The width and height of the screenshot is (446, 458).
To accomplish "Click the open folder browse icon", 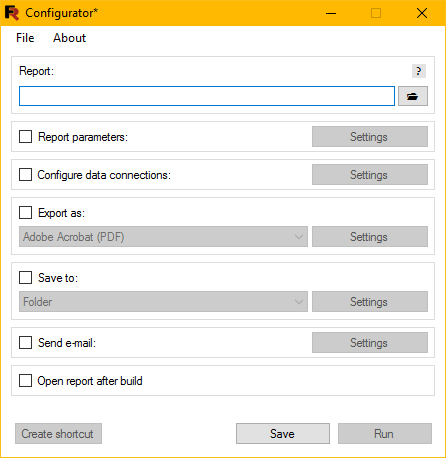I will point(413,96).
